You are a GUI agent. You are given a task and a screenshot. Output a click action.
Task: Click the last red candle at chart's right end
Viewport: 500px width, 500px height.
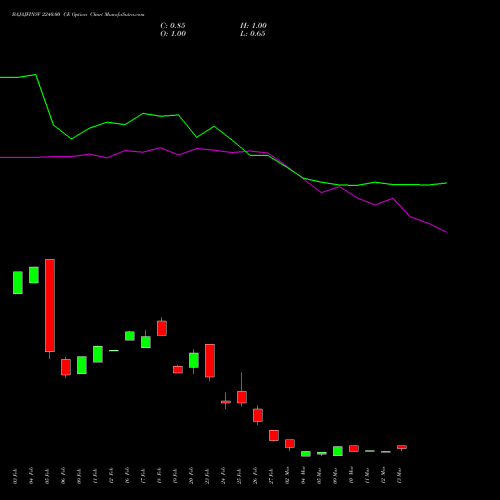pyautogui.click(x=402, y=447)
